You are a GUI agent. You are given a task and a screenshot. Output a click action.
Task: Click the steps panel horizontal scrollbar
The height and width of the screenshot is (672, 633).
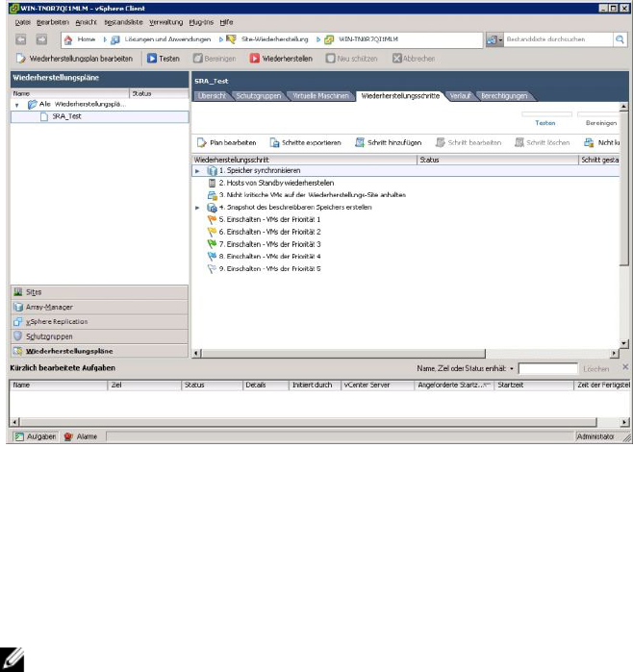pos(343,354)
